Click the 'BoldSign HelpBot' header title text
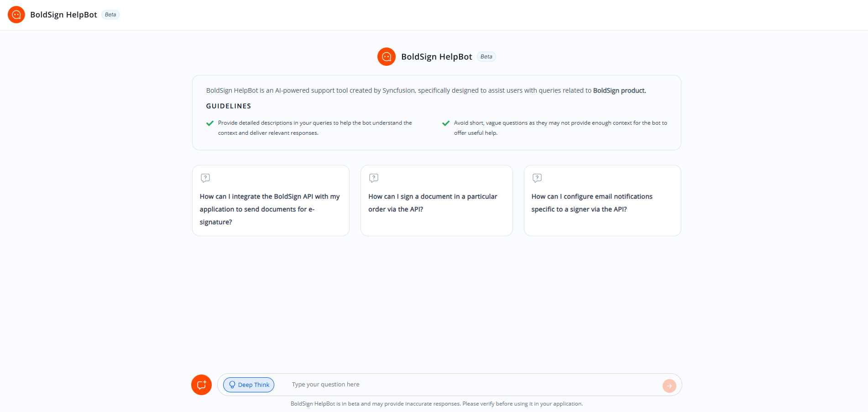The width and height of the screenshot is (868, 412). [x=63, y=15]
